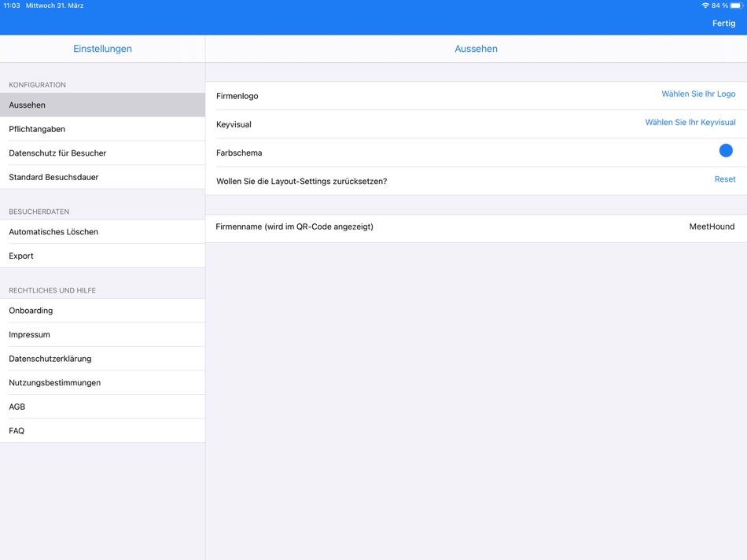Reset the Layout-Settings
The width and height of the screenshot is (747, 560).
pos(724,179)
